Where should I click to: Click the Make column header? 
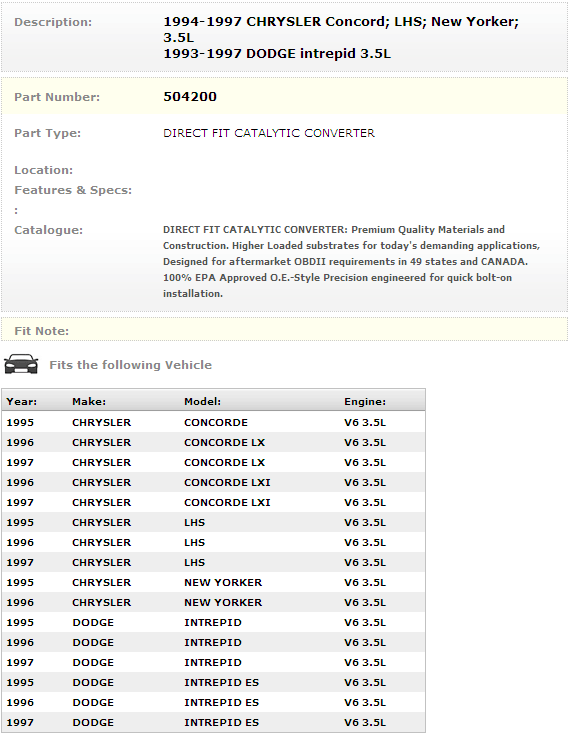pos(89,402)
